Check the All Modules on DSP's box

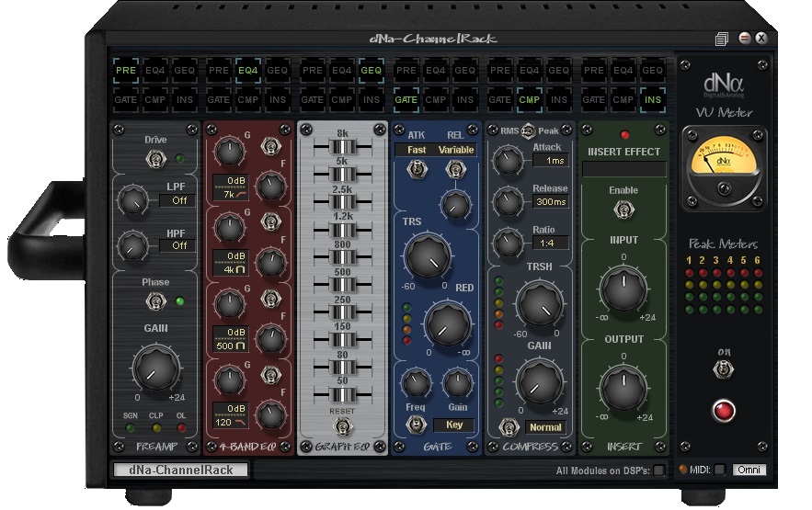pos(658,470)
